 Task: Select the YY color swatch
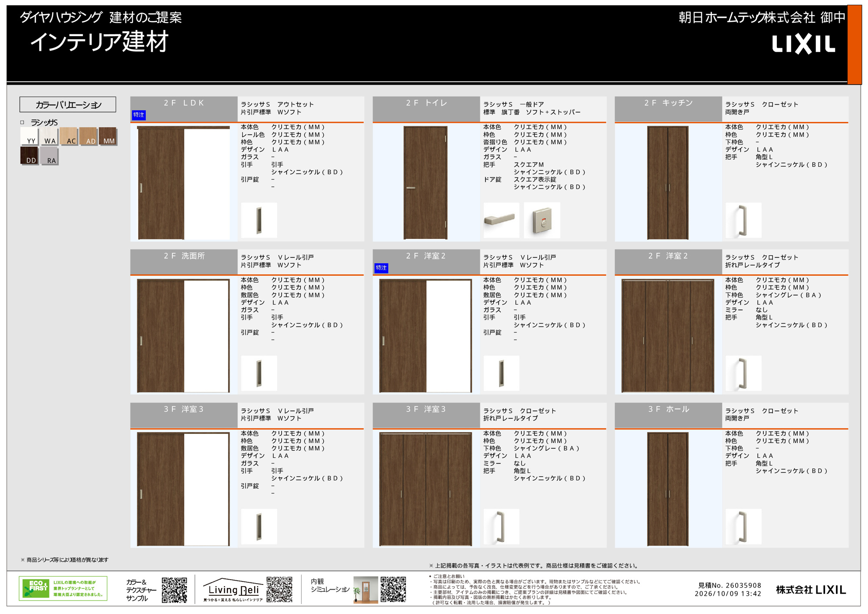coord(29,136)
